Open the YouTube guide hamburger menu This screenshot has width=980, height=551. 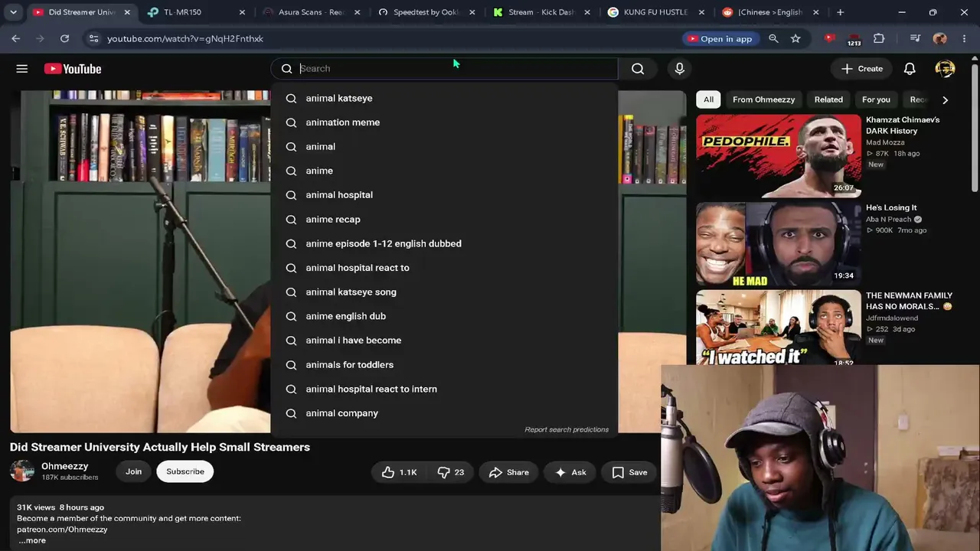tap(22, 69)
